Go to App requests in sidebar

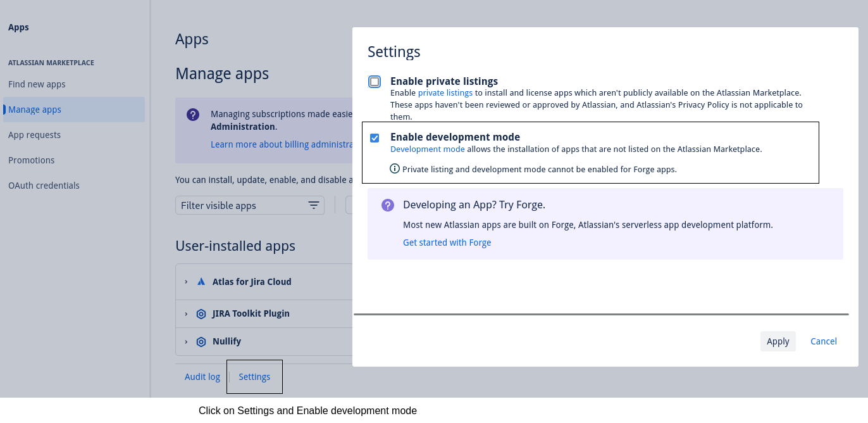[x=34, y=135]
